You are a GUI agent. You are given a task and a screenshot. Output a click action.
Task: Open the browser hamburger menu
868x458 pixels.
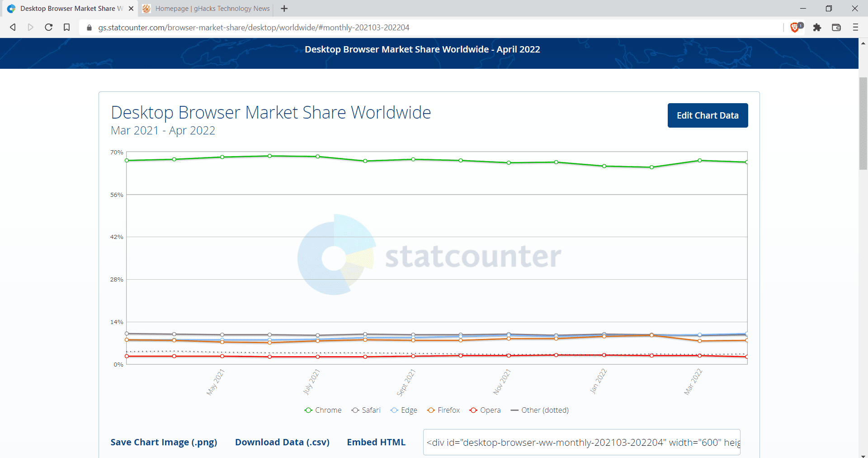coord(855,27)
